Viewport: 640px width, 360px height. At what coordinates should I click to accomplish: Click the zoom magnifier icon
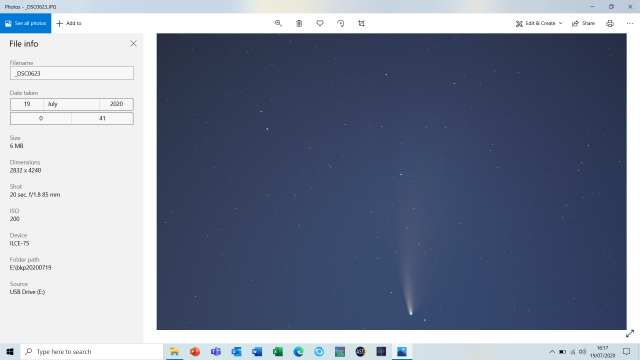coord(278,23)
